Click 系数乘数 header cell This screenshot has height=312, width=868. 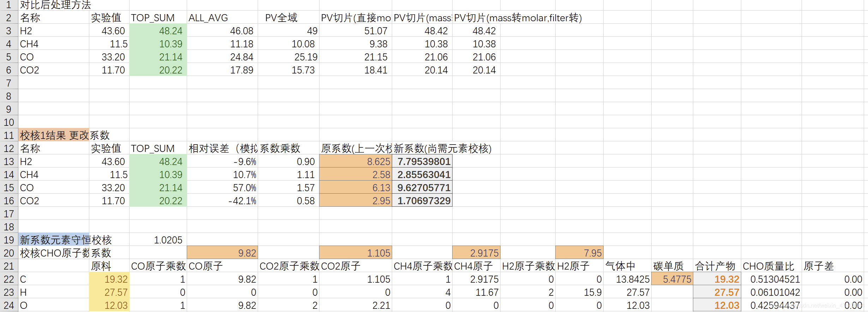[288, 148]
